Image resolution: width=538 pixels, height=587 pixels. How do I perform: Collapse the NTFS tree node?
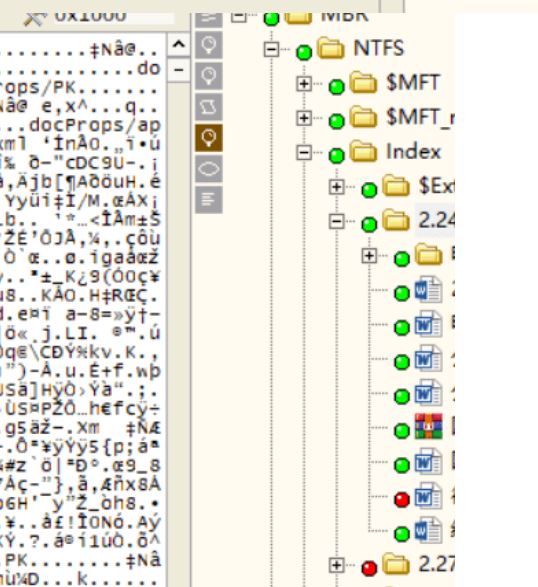[x=271, y=49]
